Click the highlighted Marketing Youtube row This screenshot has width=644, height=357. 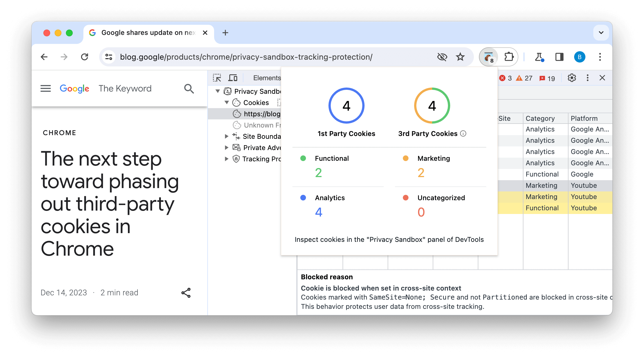pyautogui.click(x=556, y=197)
